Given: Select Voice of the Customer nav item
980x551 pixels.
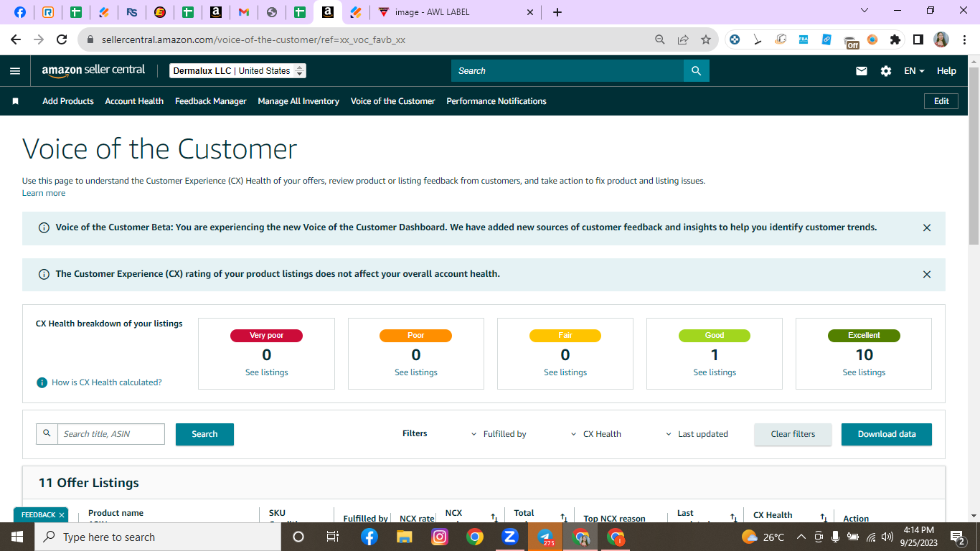Looking at the screenshot, I should click(x=393, y=101).
